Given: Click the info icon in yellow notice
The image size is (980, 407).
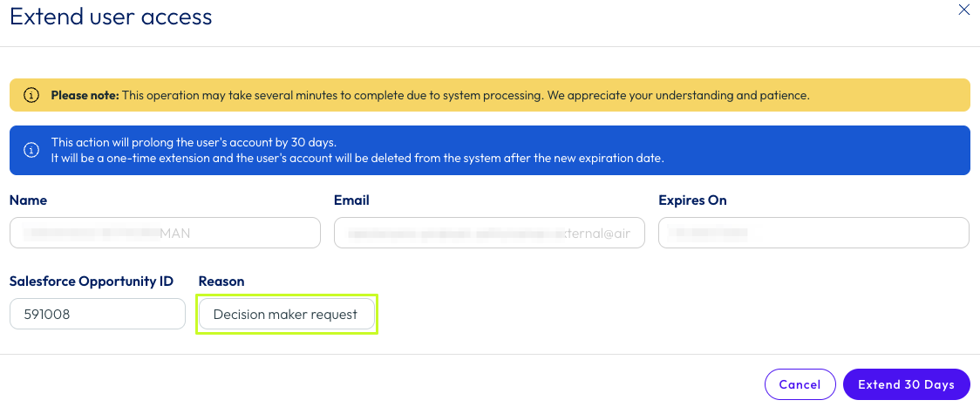Looking at the screenshot, I should (x=31, y=95).
